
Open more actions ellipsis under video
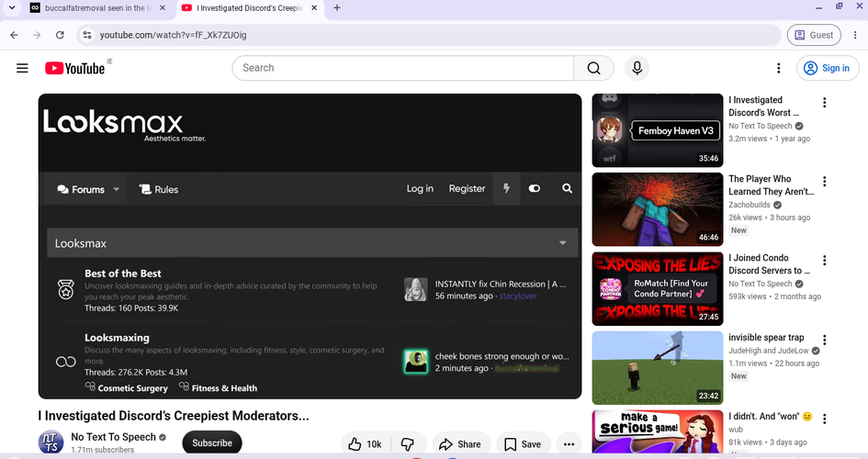coord(569,444)
